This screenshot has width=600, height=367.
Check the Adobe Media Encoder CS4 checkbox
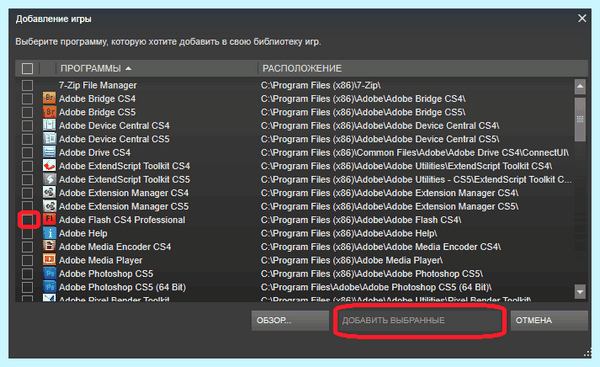tap(27, 246)
